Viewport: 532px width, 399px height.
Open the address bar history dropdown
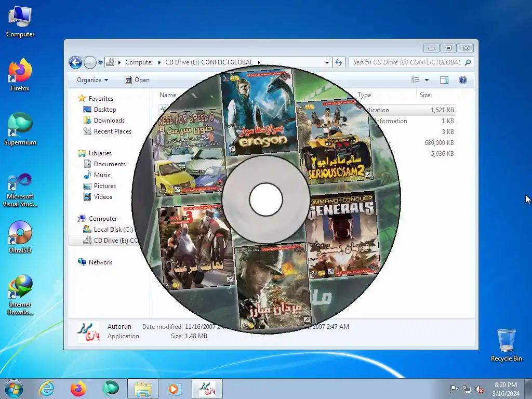coord(327,63)
